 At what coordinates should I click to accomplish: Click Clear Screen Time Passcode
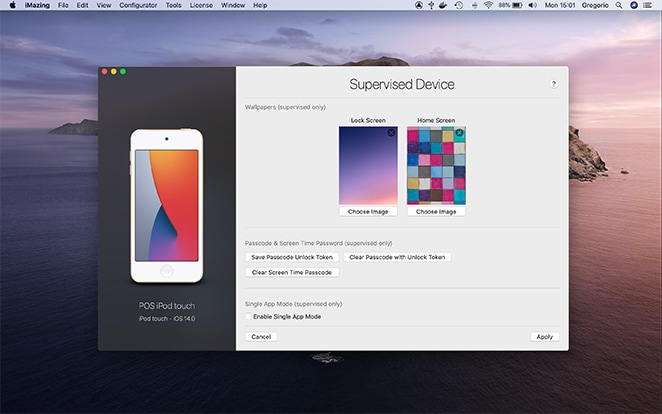coord(292,272)
